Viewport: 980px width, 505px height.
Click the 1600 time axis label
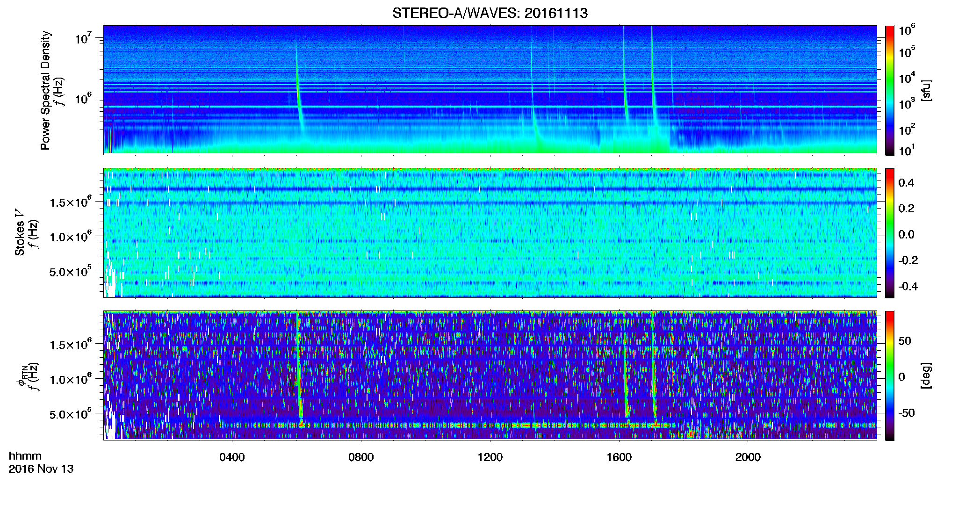619,457
